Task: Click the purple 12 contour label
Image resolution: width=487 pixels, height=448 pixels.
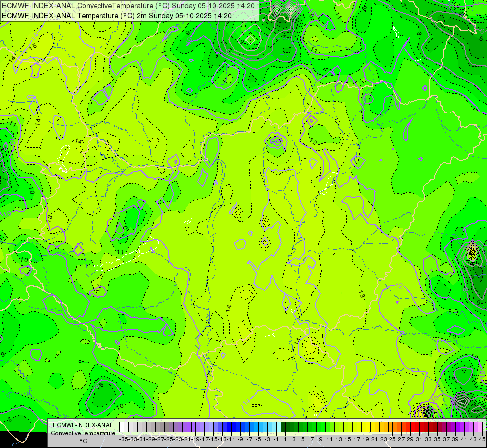Action: [399, 286]
